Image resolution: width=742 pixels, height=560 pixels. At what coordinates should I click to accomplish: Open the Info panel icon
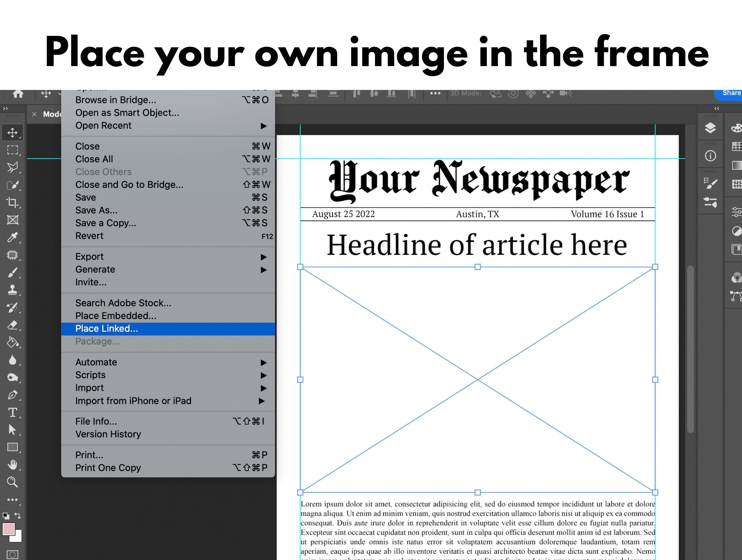click(710, 156)
